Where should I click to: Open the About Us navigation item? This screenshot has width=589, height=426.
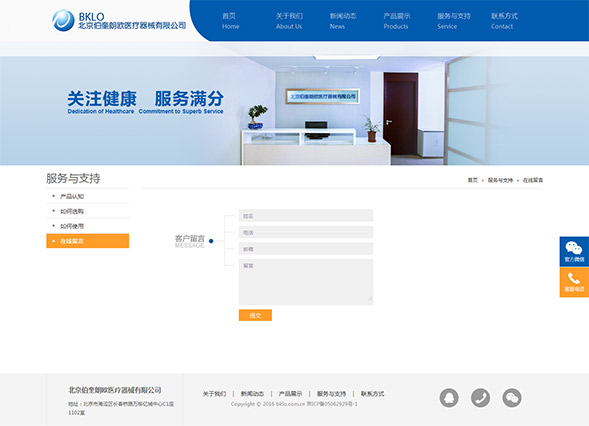click(289, 21)
